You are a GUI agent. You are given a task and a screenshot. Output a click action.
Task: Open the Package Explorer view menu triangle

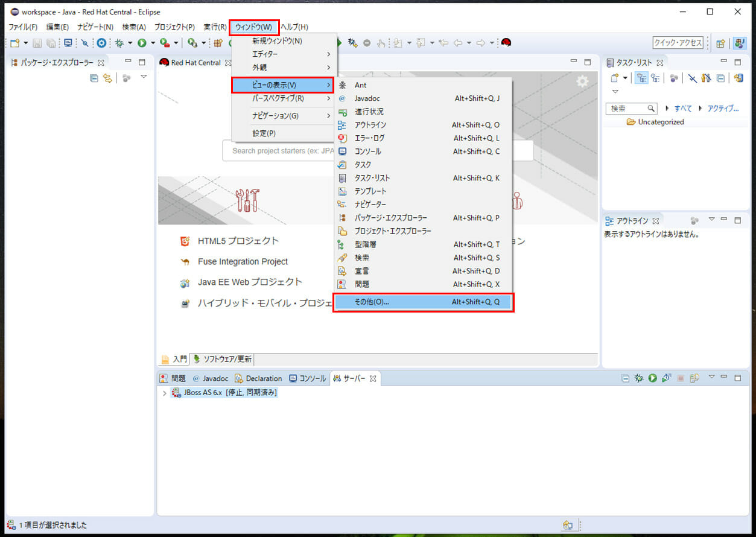pos(144,77)
